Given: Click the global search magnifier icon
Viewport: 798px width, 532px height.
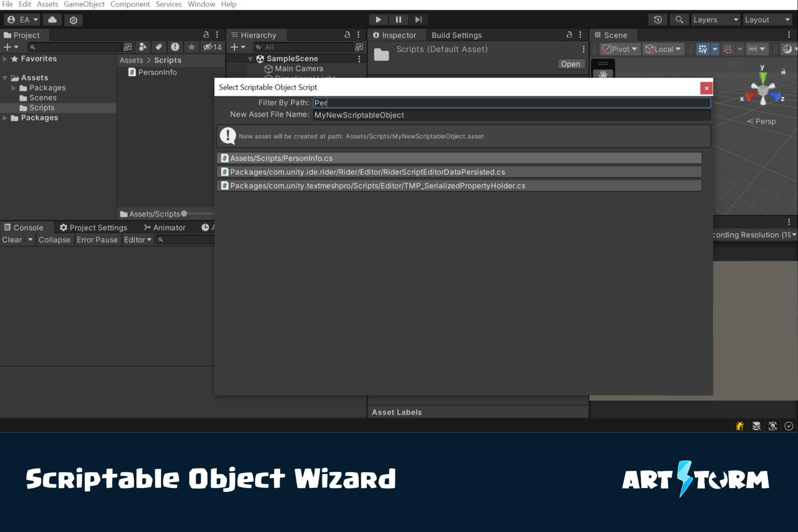Looking at the screenshot, I should 679,20.
